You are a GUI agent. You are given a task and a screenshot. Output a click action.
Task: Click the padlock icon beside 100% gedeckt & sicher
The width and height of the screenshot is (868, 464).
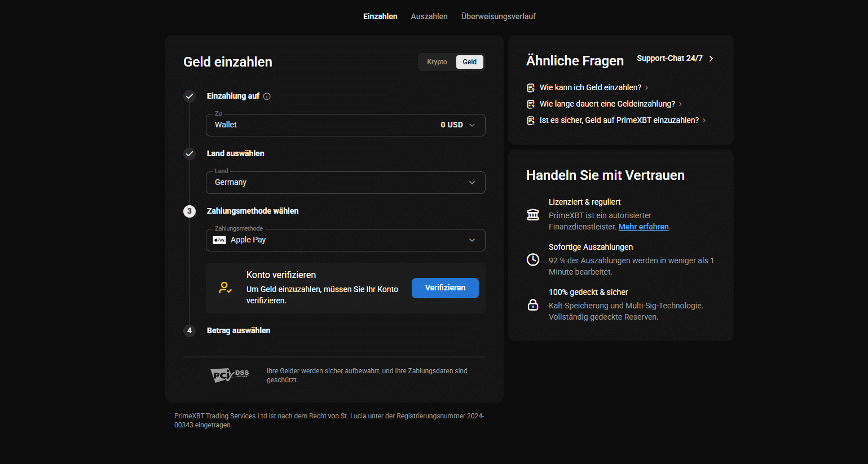[533, 304]
